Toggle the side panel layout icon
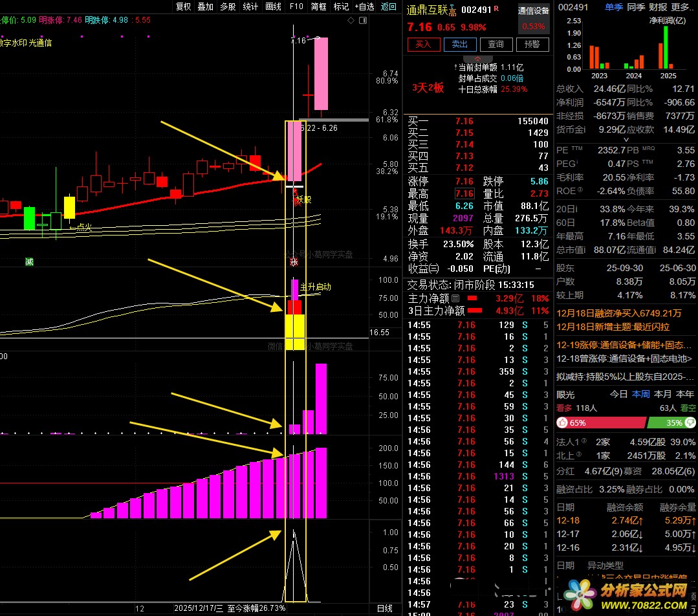 (363, 21)
